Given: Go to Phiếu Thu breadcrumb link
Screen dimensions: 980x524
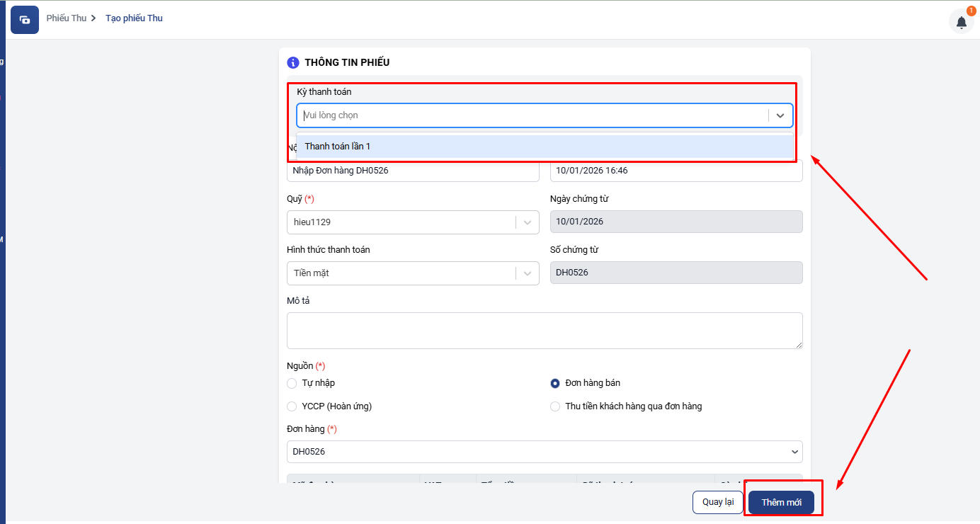Looking at the screenshot, I should click(x=66, y=18).
